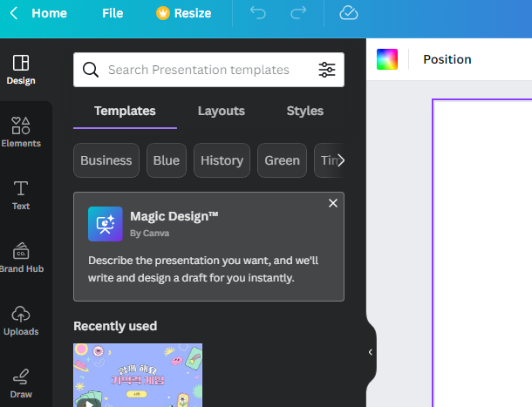Viewport: 532px width, 407px height.
Task: Open the Elements panel
Action: click(x=21, y=132)
